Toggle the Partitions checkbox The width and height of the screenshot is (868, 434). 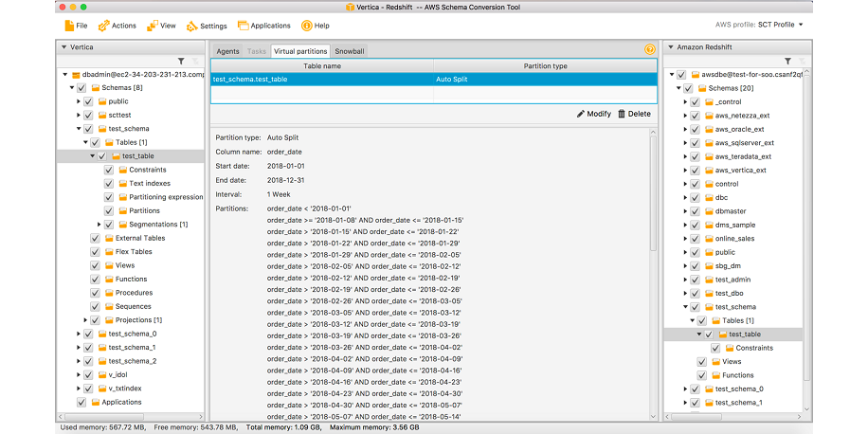108,211
